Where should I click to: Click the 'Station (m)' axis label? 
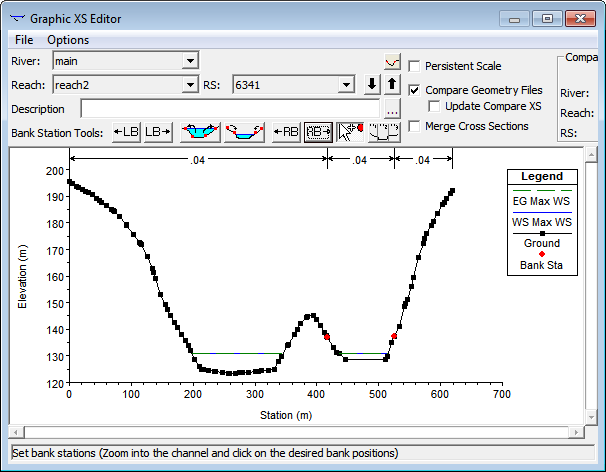(286, 415)
